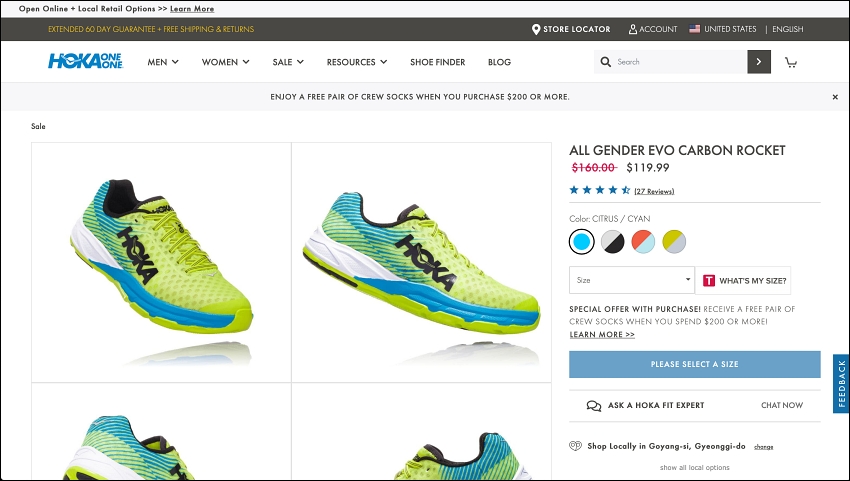
Task: Click the Sale breadcrumb
Action: pyautogui.click(x=38, y=126)
